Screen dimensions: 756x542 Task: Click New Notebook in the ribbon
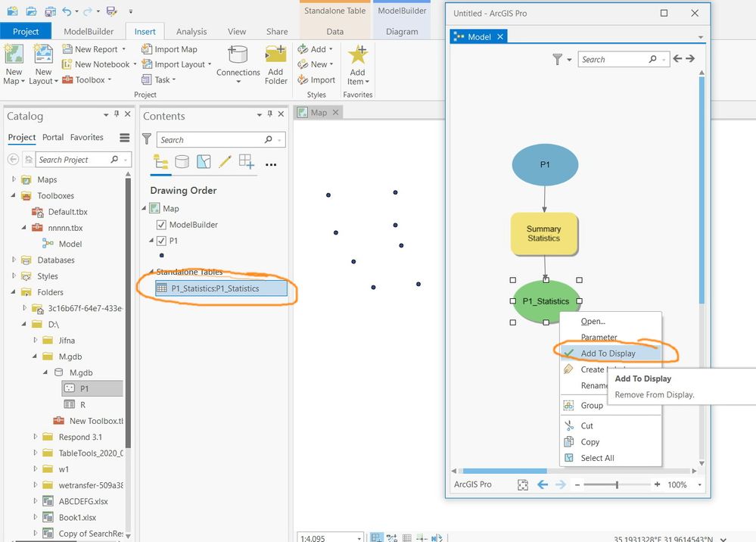tap(99, 64)
